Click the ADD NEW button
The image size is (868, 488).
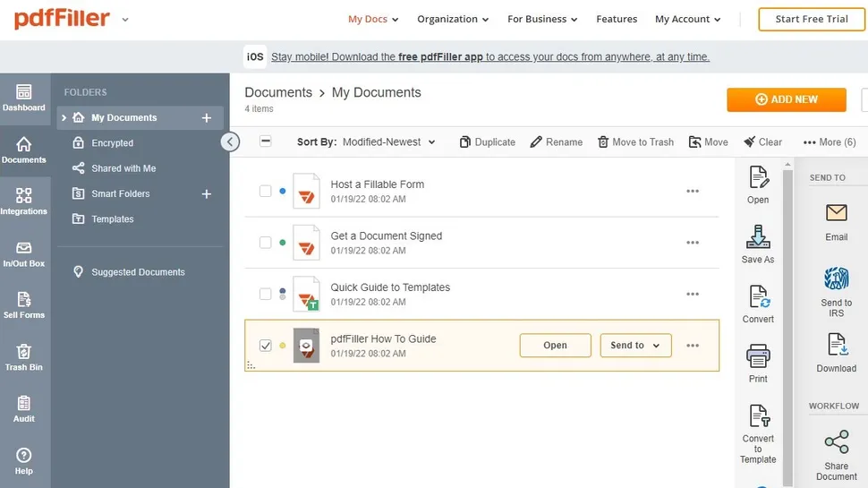click(786, 99)
